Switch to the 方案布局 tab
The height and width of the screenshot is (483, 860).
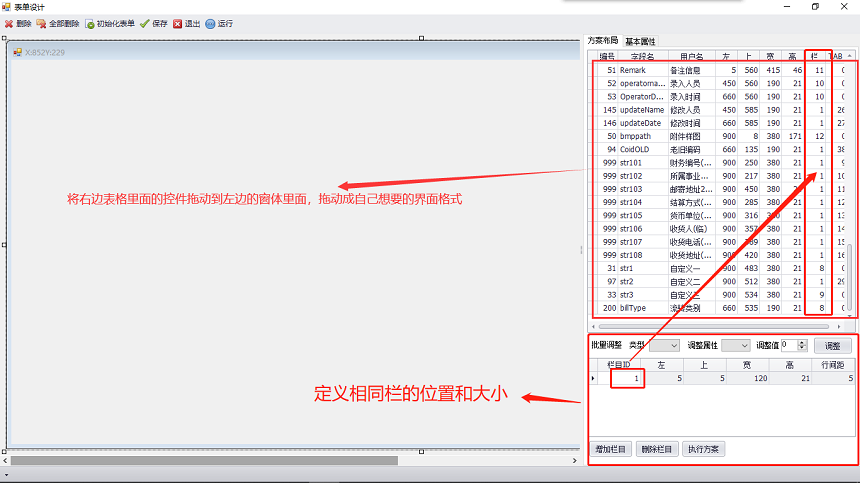pyautogui.click(x=603, y=42)
